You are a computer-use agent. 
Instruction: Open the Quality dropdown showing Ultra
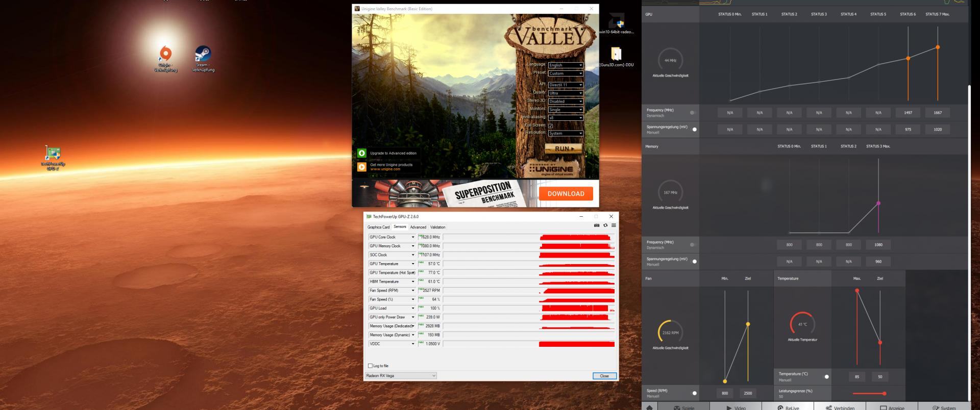(x=565, y=93)
